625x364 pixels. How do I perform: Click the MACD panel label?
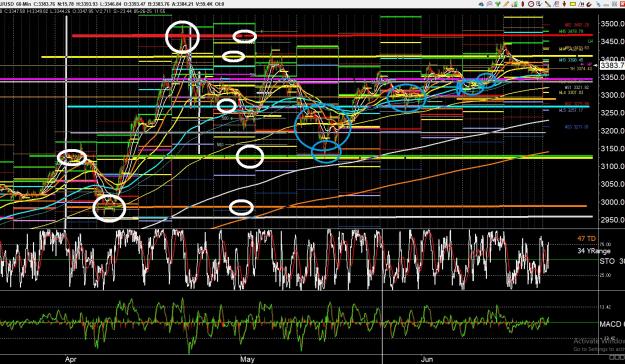click(610, 324)
